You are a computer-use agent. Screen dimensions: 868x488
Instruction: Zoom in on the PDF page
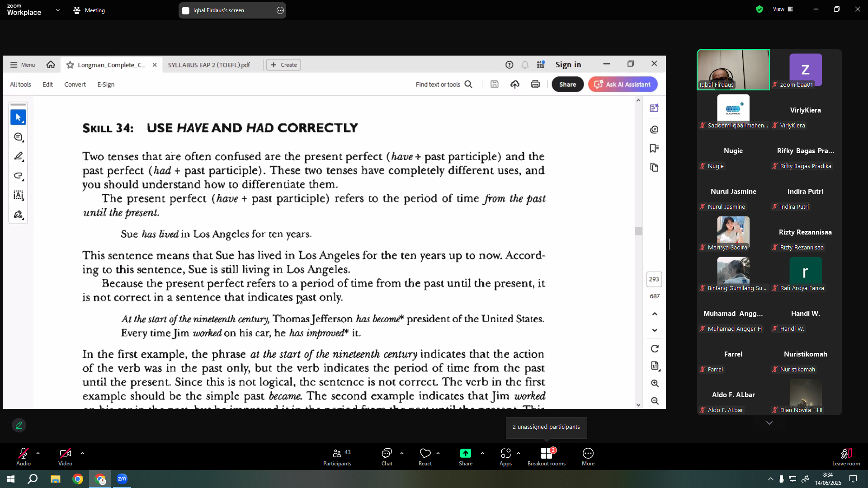click(655, 384)
